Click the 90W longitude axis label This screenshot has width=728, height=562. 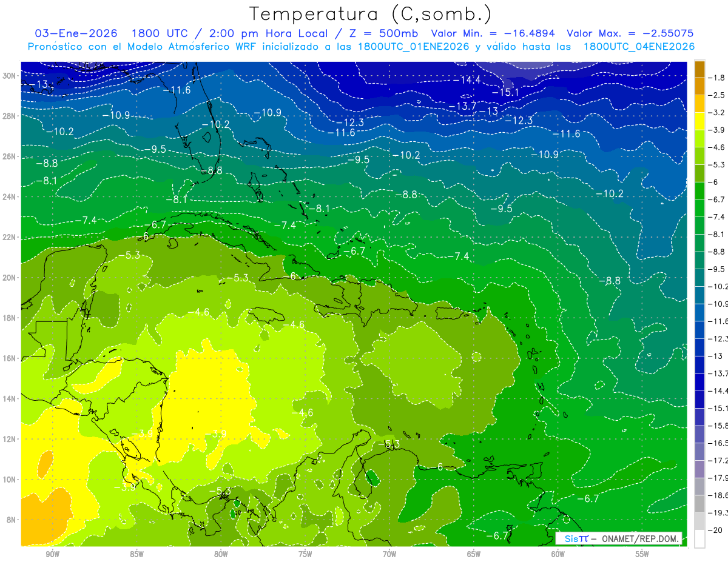[x=52, y=554]
